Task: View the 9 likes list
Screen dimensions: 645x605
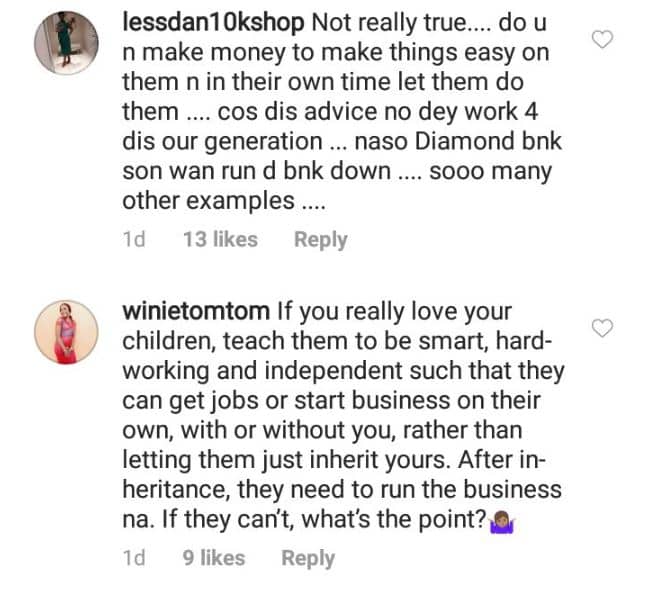Action: 214,559
